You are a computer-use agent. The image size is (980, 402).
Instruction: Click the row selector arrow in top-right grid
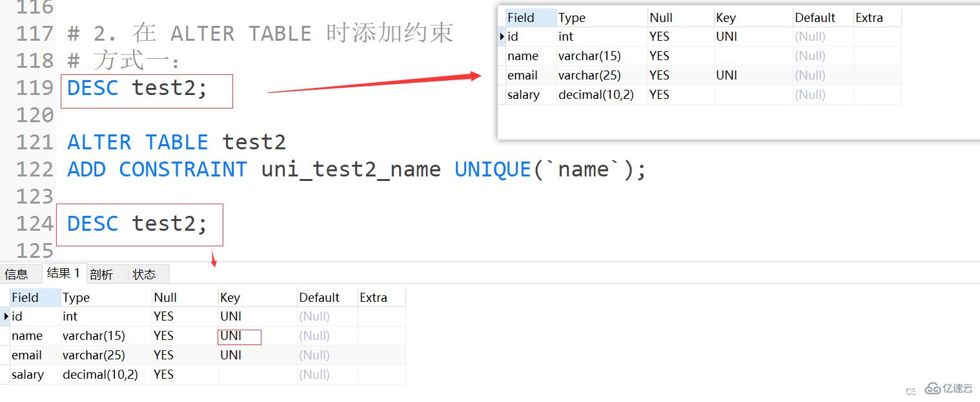point(502,37)
